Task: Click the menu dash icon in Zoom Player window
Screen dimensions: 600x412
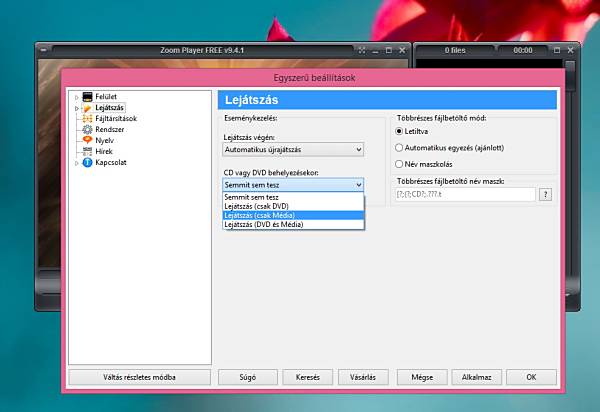Action: coord(43,49)
